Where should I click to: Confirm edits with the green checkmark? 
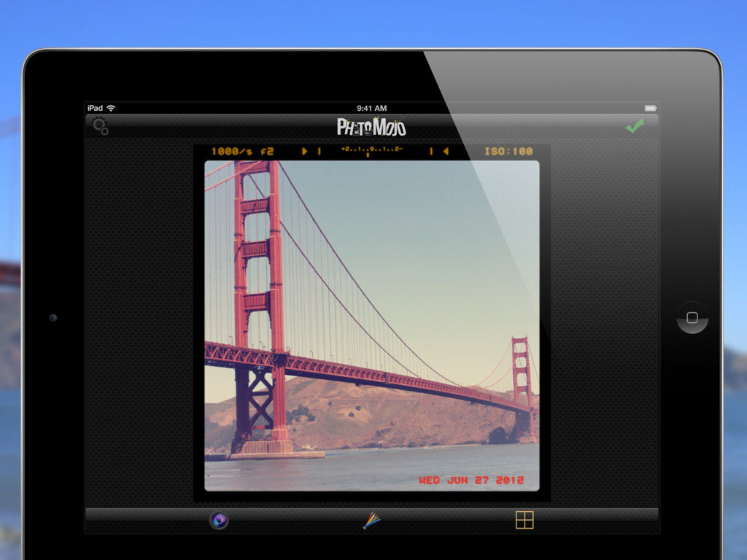tap(634, 126)
